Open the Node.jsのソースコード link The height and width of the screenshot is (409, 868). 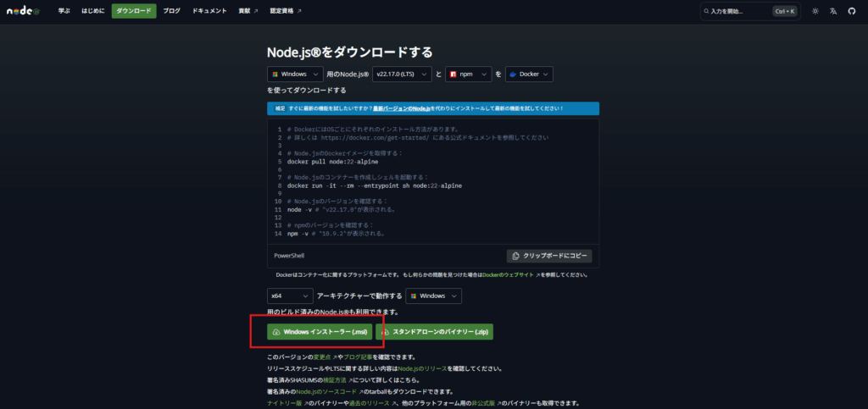click(x=326, y=391)
